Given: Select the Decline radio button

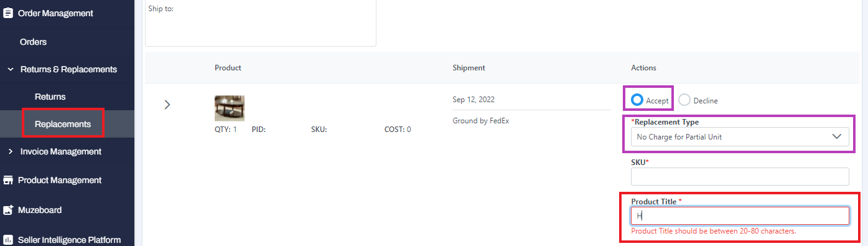Looking at the screenshot, I should (684, 100).
